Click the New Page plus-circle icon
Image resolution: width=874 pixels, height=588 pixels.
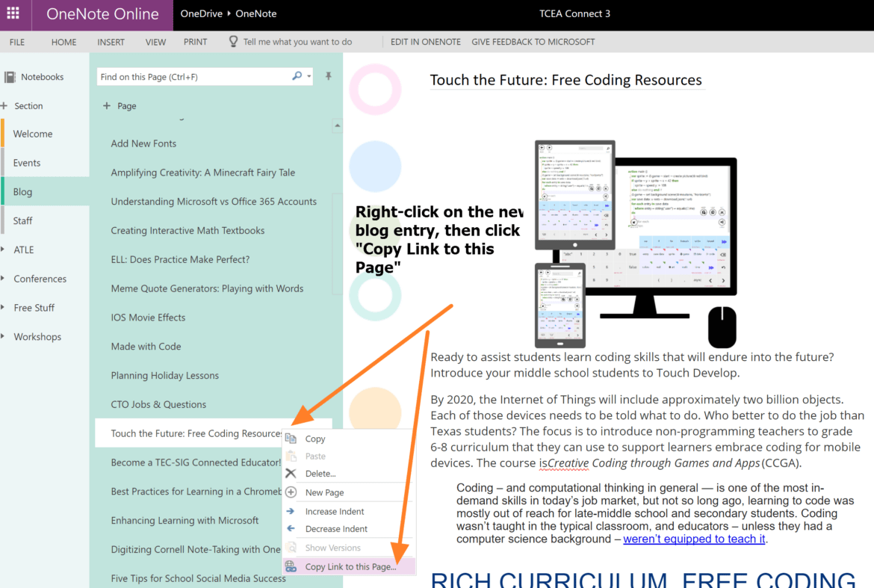[291, 492]
